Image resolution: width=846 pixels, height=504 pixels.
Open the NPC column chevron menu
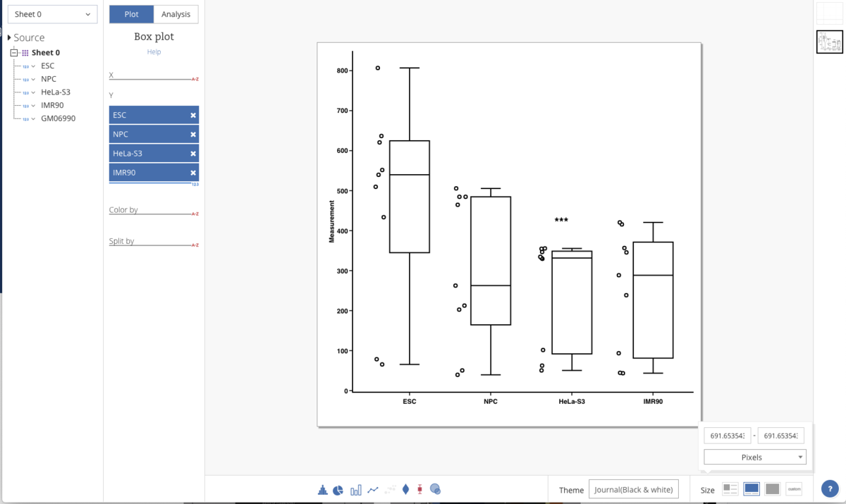tap(33, 80)
